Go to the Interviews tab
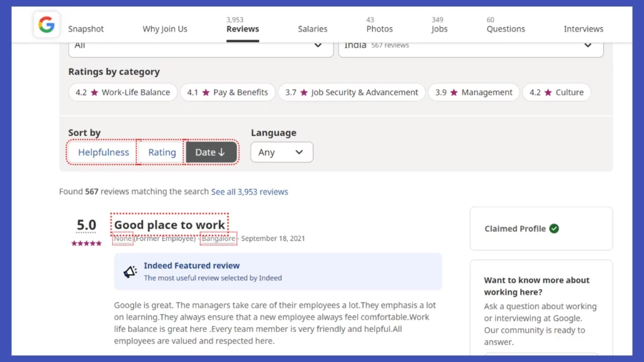This screenshot has height=362, width=644. [x=583, y=29]
